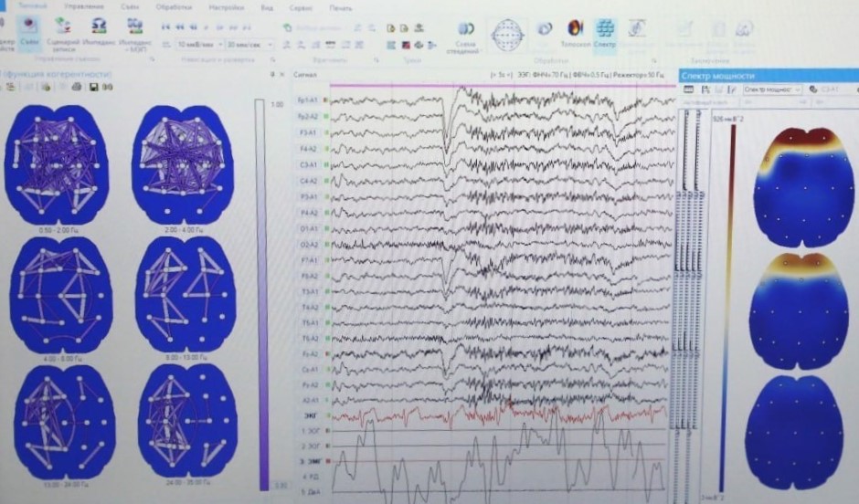Launch the Топоскоп brain mapping tool
The width and height of the screenshot is (859, 504).
coord(575,34)
